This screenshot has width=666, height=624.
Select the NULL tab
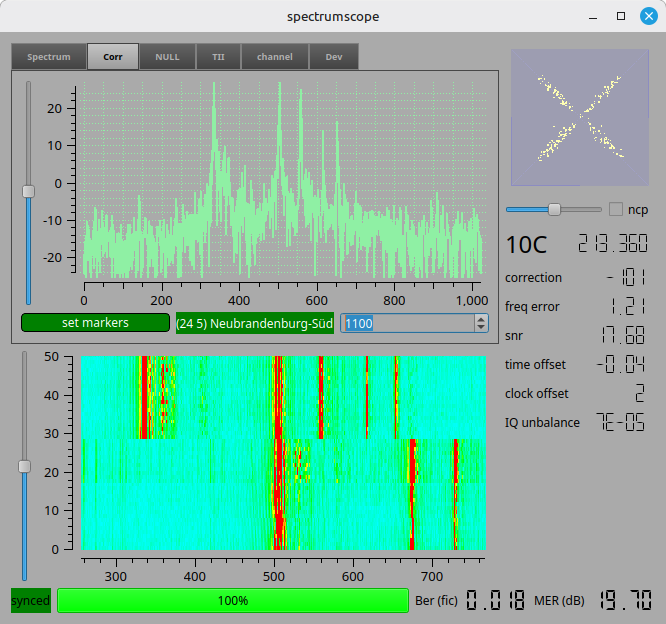tap(167, 57)
